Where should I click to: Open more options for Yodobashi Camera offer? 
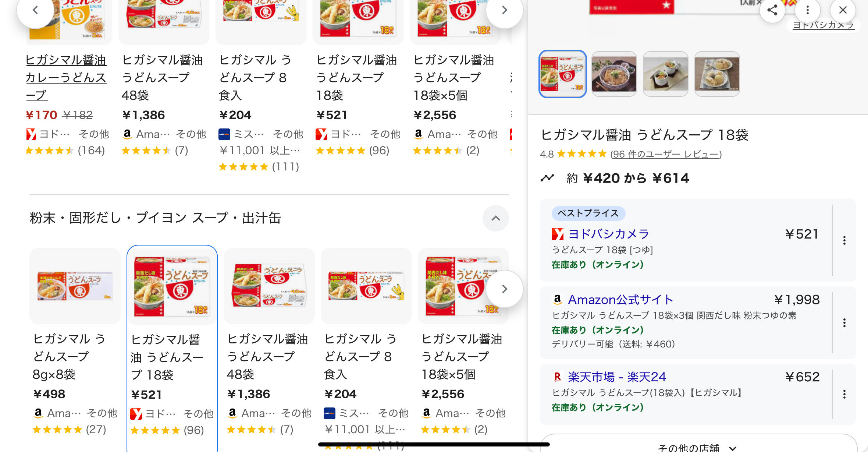pyautogui.click(x=844, y=241)
